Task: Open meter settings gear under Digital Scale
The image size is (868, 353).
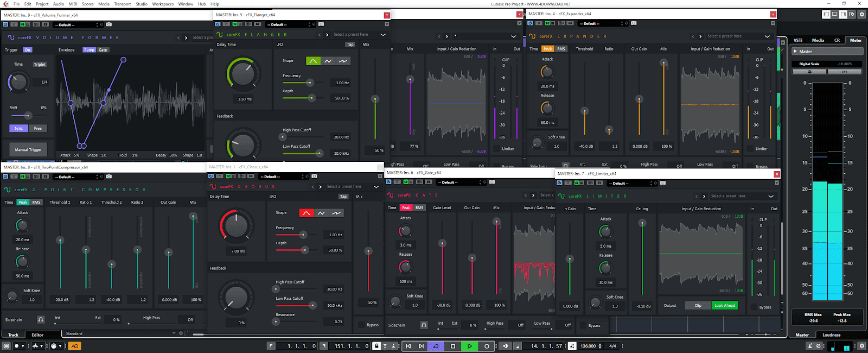Action: pyautogui.click(x=809, y=72)
